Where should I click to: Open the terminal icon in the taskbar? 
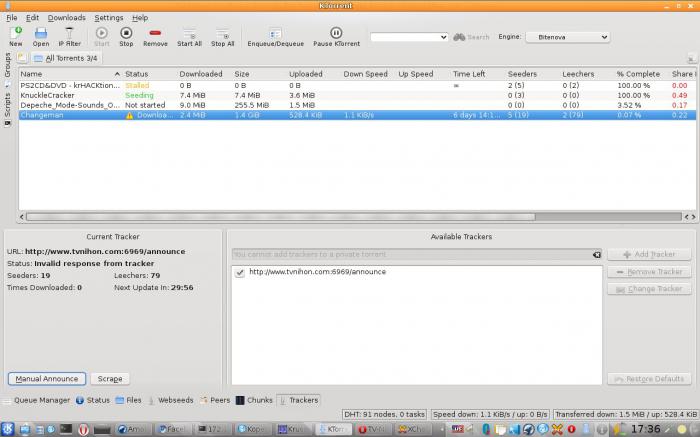coord(66,429)
